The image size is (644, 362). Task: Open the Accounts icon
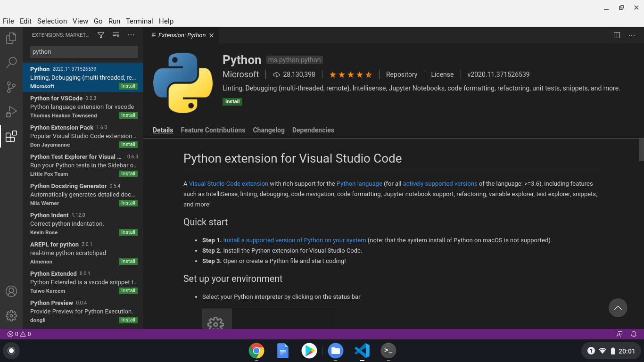pos(11,291)
